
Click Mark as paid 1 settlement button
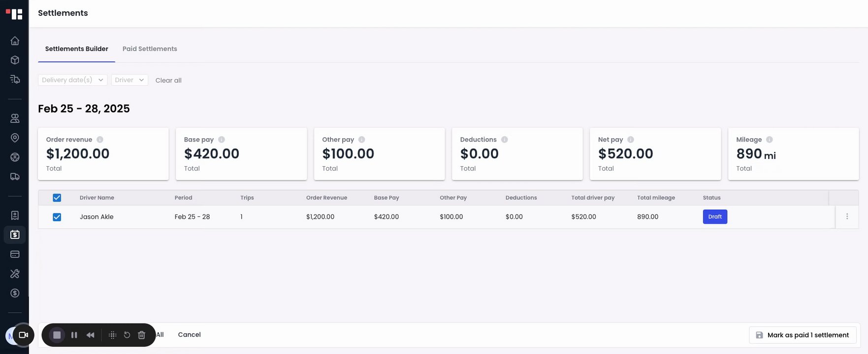coord(803,335)
